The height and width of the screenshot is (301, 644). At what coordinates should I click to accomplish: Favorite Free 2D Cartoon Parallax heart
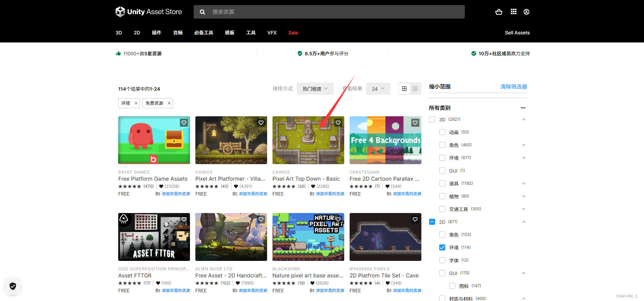click(415, 123)
